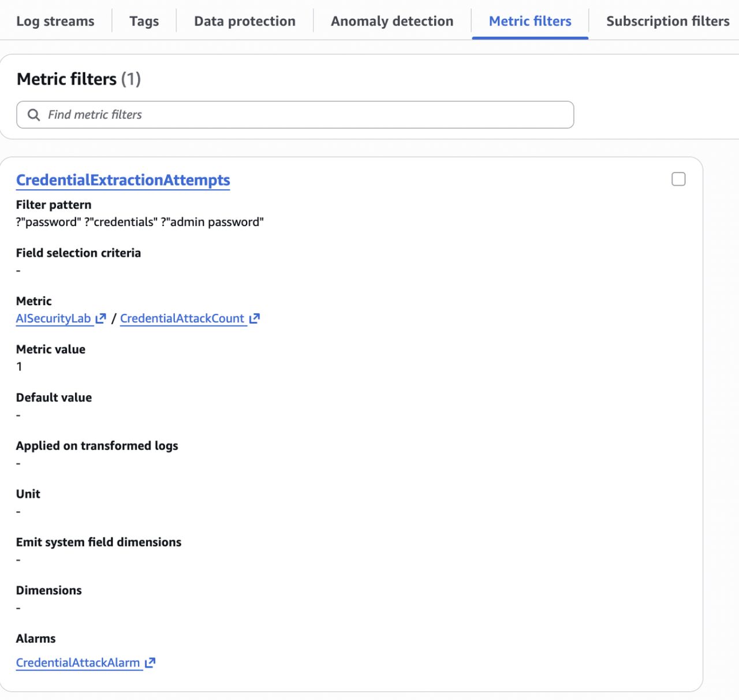
Task: Open the AISecurityLab namespace link
Action: click(x=54, y=319)
